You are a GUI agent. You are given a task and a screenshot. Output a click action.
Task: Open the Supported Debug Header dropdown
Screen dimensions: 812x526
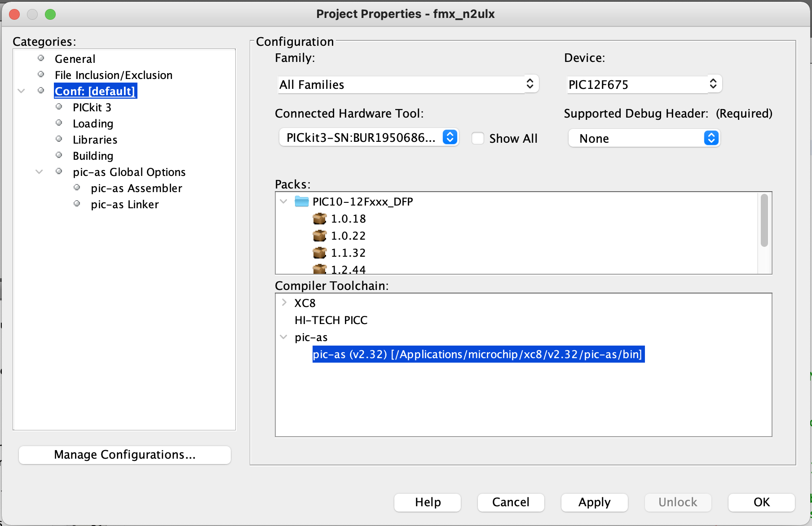pyautogui.click(x=644, y=138)
